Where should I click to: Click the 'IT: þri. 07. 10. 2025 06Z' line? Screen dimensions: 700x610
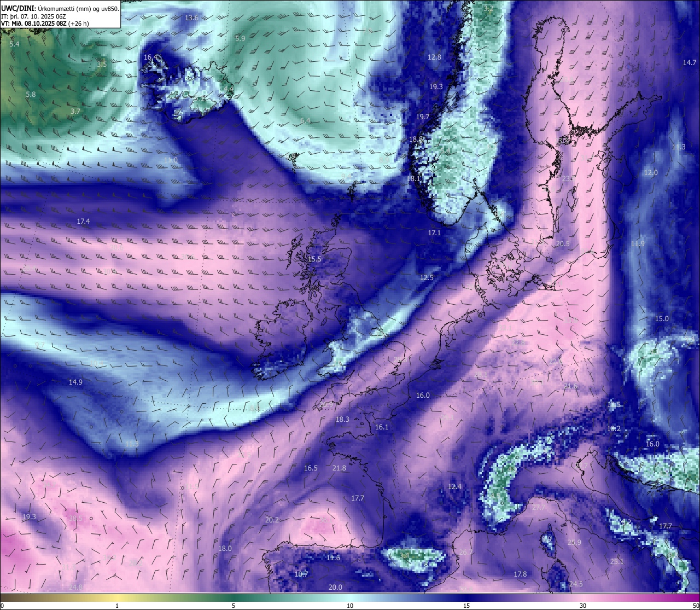(34, 16)
